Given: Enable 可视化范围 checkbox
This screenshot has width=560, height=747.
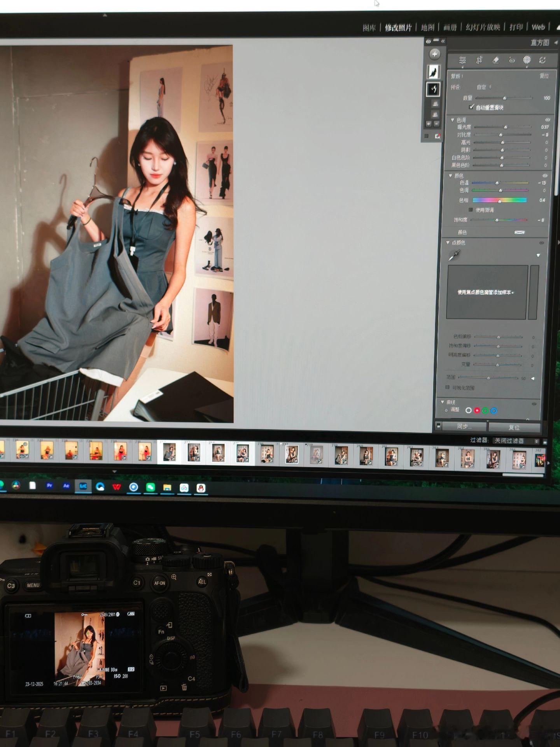Looking at the screenshot, I should coord(447,387).
